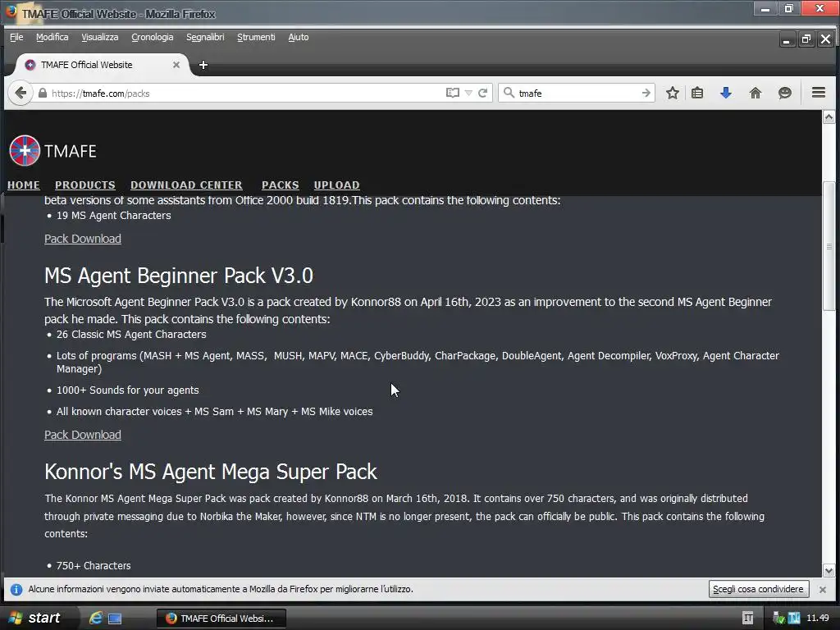
Task: Launch Internet Explorer from quick launch
Action: pyautogui.click(x=96, y=618)
